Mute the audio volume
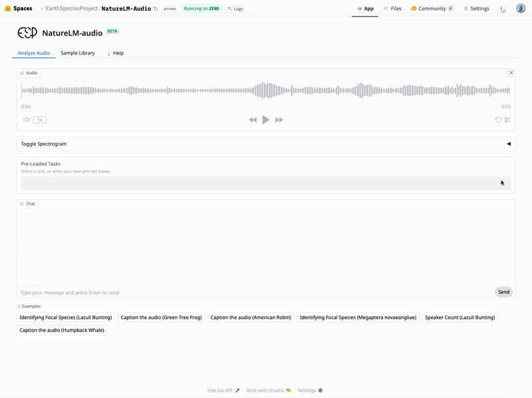The width and height of the screenshot is (532, 398). click(25, 120)
